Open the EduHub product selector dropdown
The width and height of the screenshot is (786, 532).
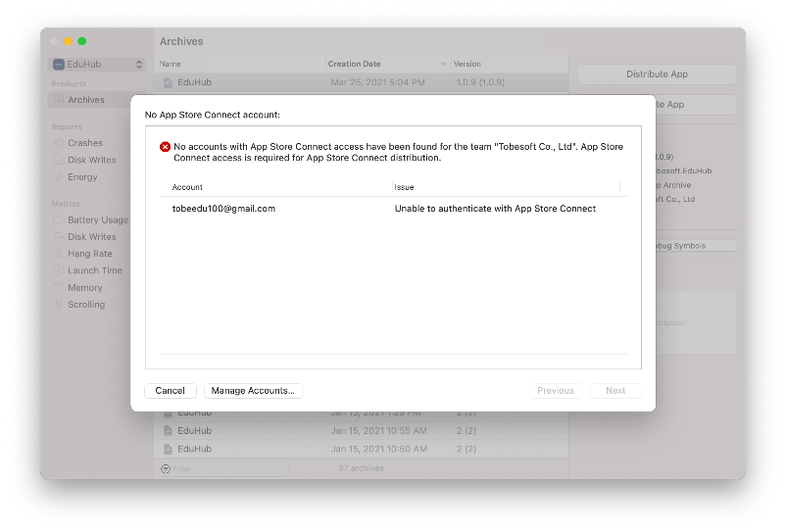(98, 64)
